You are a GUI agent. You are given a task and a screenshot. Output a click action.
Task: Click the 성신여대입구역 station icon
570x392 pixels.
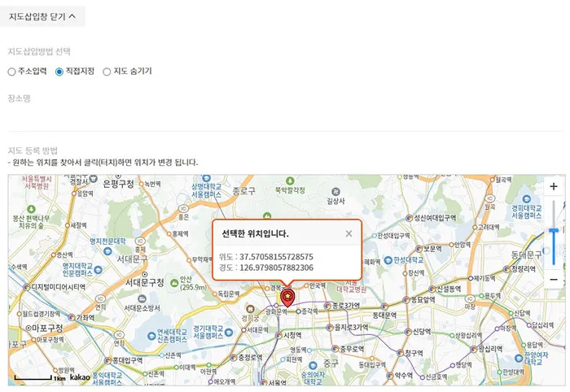click(x=409, y=218)
